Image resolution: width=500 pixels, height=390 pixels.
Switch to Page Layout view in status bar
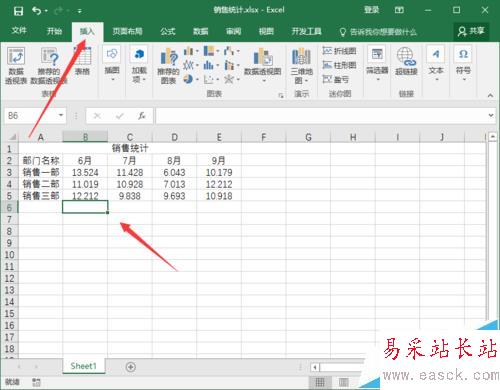[344, 382]
